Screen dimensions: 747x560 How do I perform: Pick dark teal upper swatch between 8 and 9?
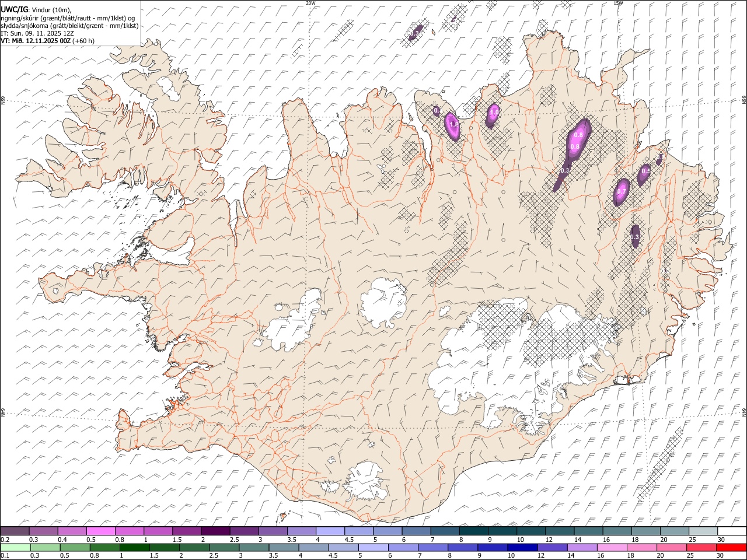pyautogui.click(x=473, y=531)
